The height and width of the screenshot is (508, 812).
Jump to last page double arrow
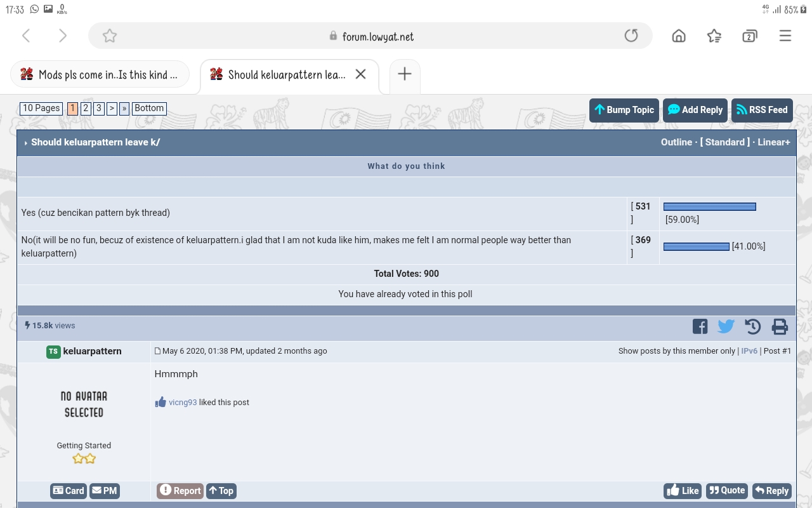click(124, 109)
